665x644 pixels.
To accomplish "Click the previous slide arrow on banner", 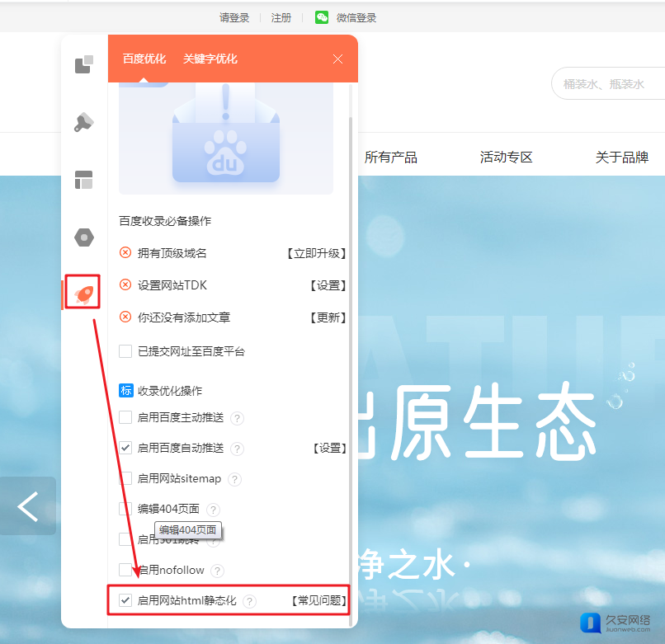I will [28, 506].
